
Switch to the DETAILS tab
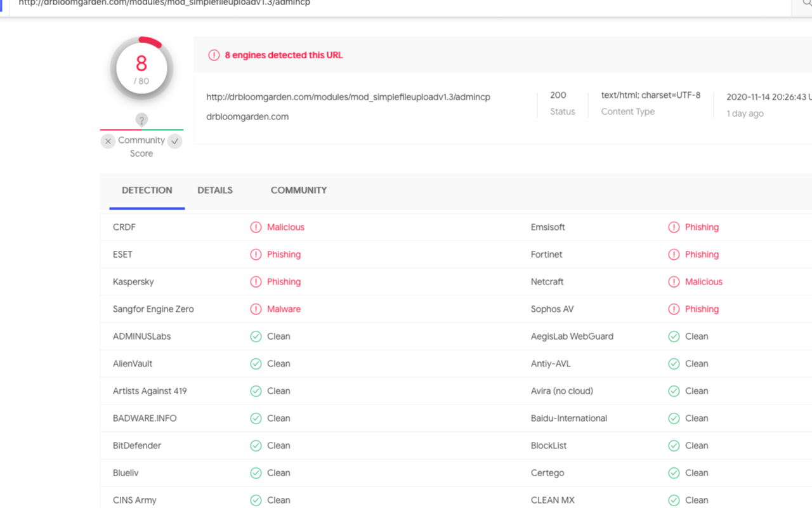tap(215, 190)
